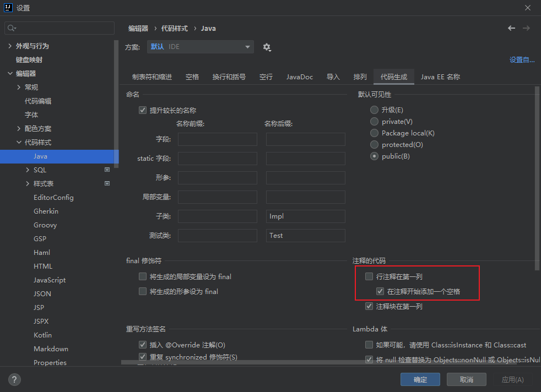Uncheck 在注释开始添加一个空格
The image size is (541, 392).
380,291
